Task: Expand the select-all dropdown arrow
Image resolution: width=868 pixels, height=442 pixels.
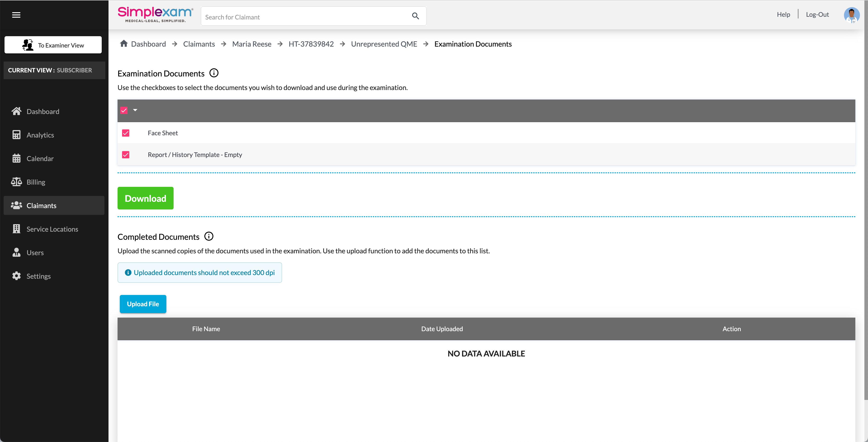Action: pos(135,110)
